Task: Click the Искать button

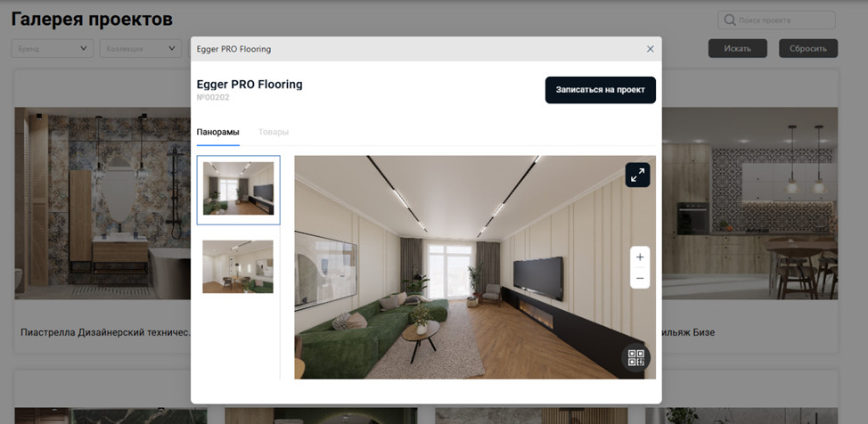Action: 737,48
